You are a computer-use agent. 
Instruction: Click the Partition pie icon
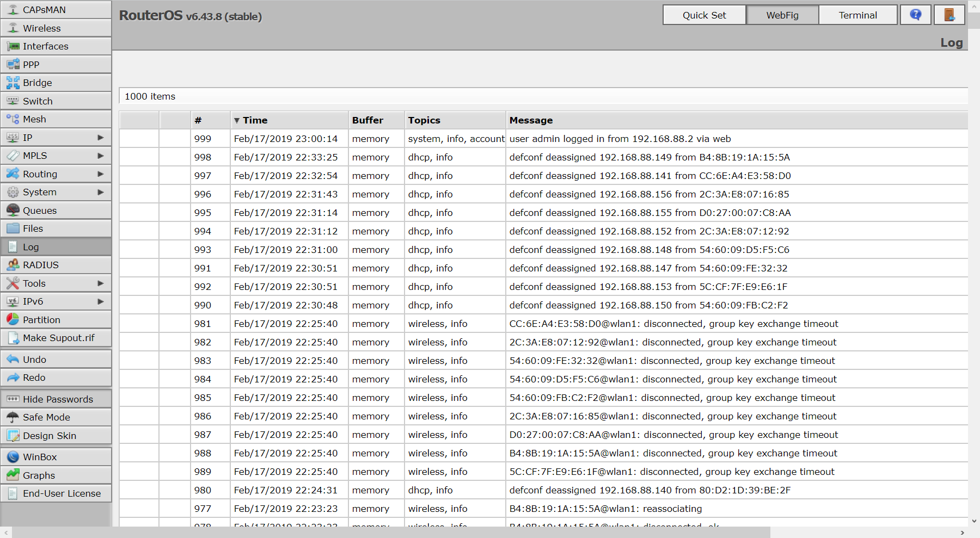coord(13,320)
